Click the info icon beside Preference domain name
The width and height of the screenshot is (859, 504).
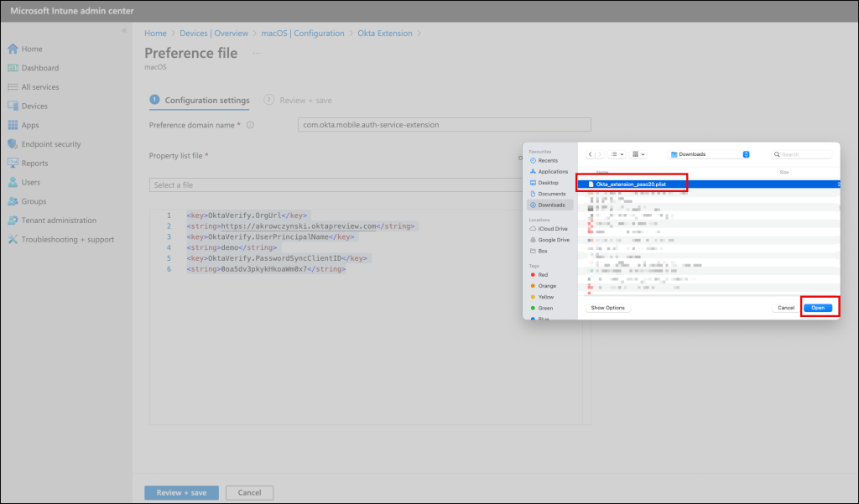pyautogui.click(x=250, y=125)
